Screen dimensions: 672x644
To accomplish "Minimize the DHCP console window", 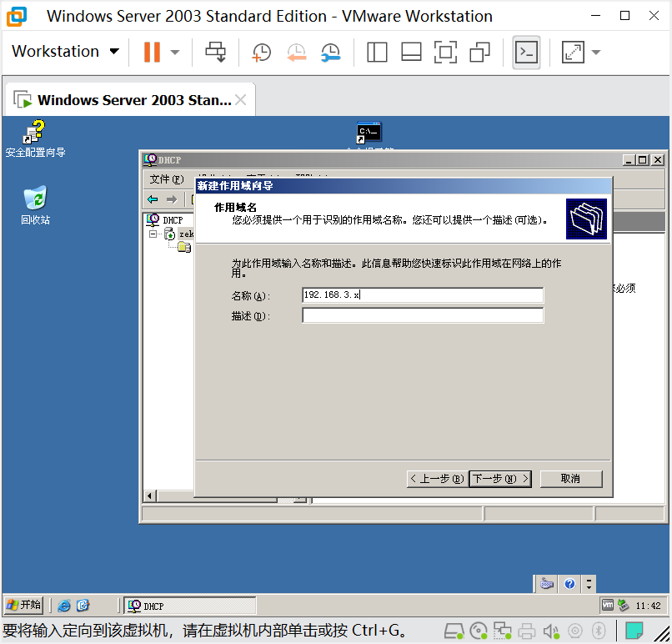I will pos(629,160).
